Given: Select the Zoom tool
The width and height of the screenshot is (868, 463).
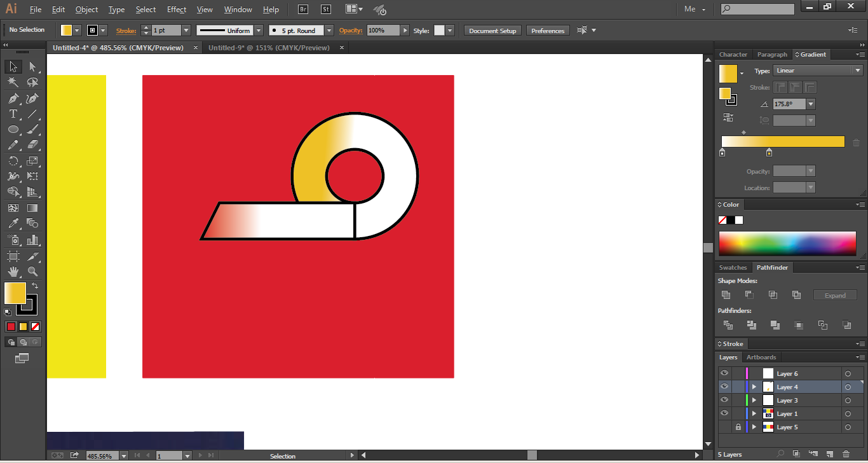Looking at the screenshot, I should click(x=33, y=272).
